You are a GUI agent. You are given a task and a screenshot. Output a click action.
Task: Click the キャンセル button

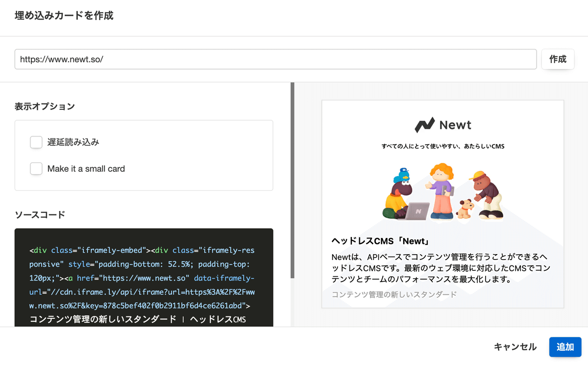click(x=515, y=347)
